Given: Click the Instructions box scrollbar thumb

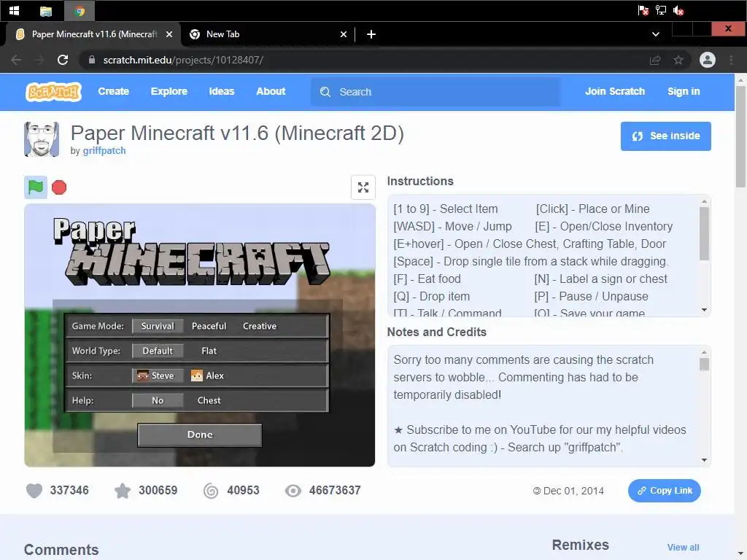Looking at the screenshot, I should pyautogui.click(x=704, y=234).
